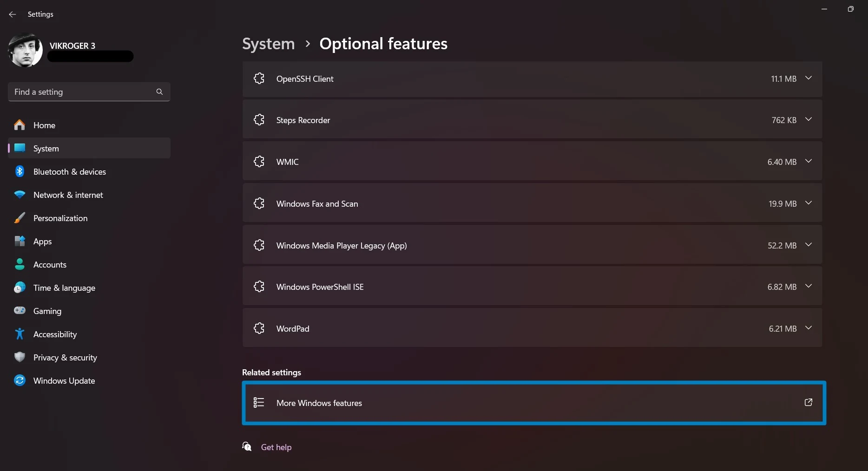Click the OpenSSH Client puzzle icon
Viewport: 868px width, 471px height.
259,78
